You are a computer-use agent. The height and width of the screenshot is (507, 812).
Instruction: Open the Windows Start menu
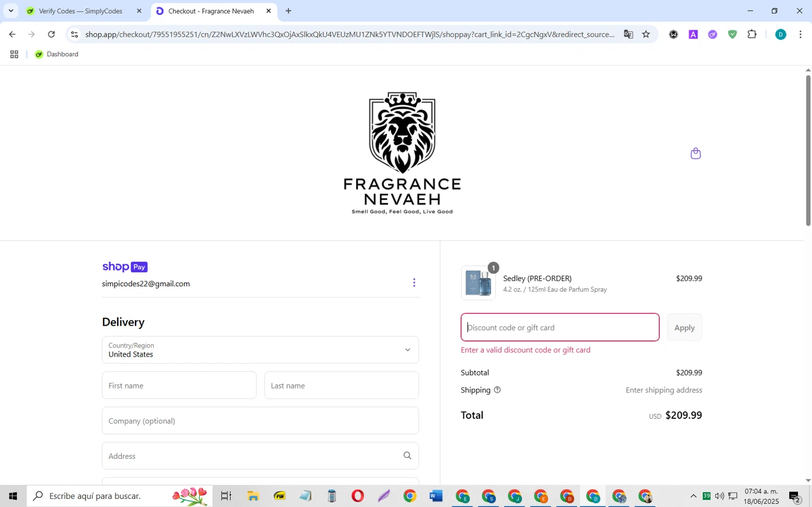(13, 496)
